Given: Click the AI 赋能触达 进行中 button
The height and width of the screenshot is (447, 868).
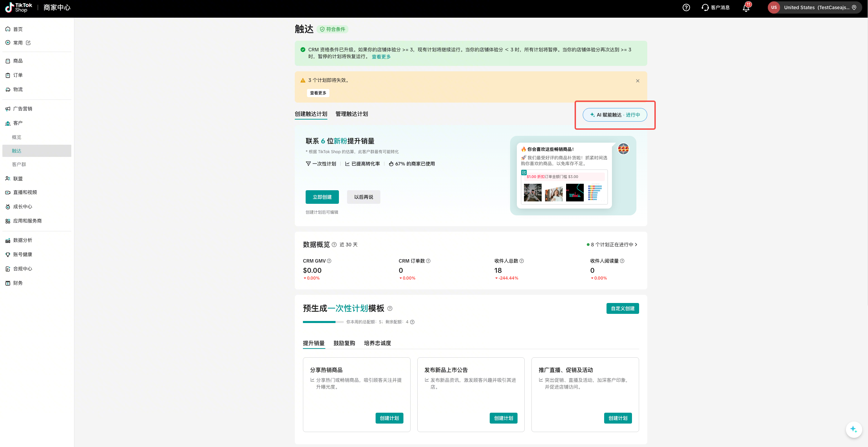Looking at the screenshot, I should 615,115.
